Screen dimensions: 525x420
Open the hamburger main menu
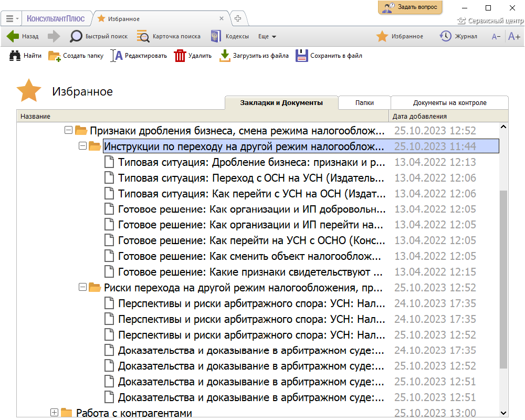point(12,19)
